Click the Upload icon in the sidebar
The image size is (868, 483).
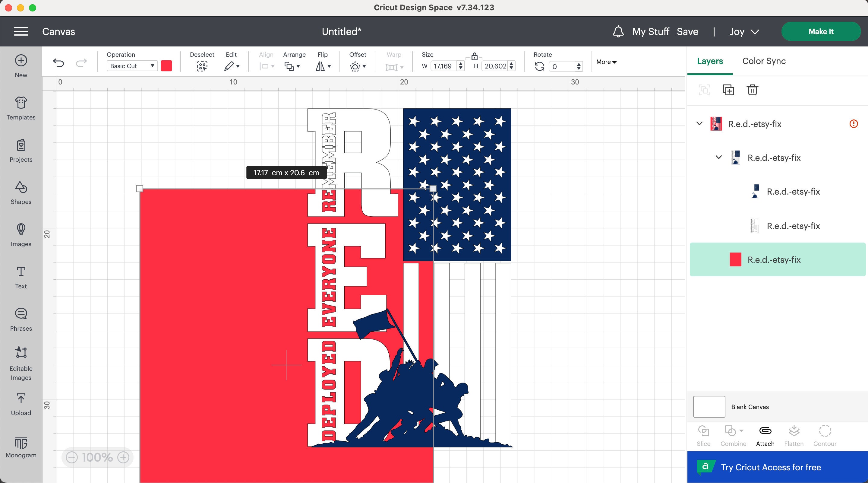click(x=21, y=403)
